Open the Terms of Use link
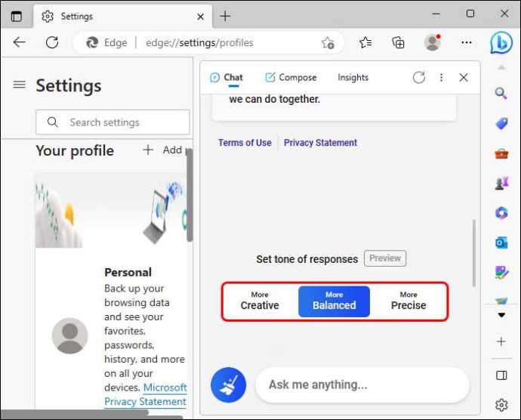The height and width of the screenshot is (420, 521). coord(245,143)
